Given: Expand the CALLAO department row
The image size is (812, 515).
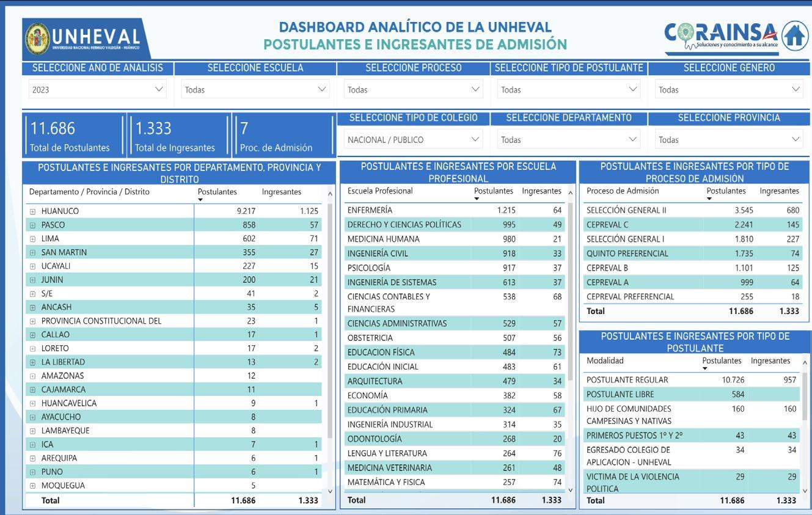Looking at the screenshot, I should tap(33, 335).
